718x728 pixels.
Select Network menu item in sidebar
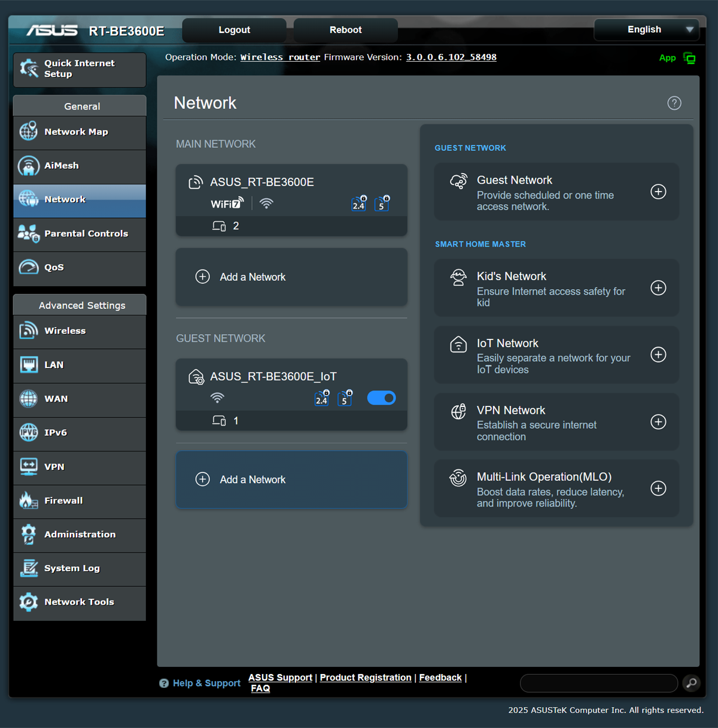80,200
